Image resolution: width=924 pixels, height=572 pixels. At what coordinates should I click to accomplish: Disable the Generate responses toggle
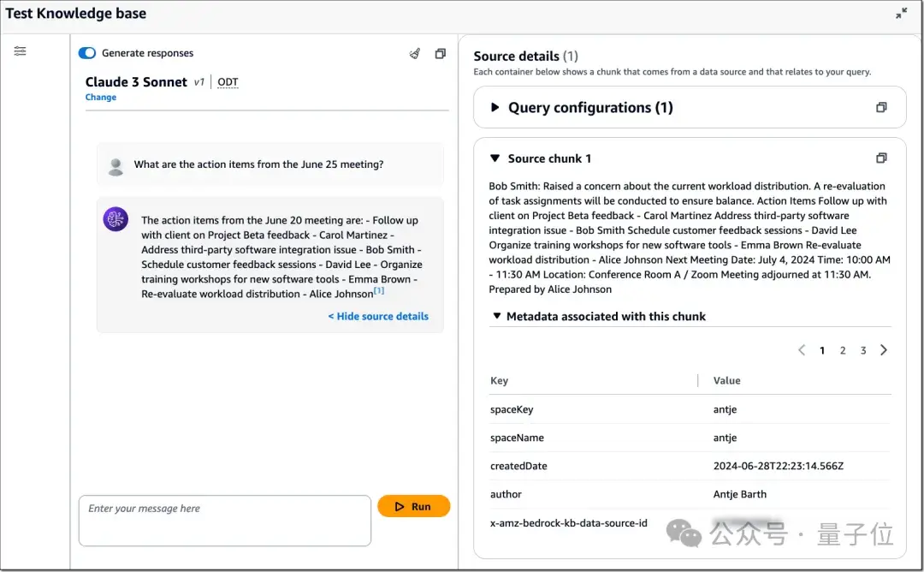click(x=87, y=53)
